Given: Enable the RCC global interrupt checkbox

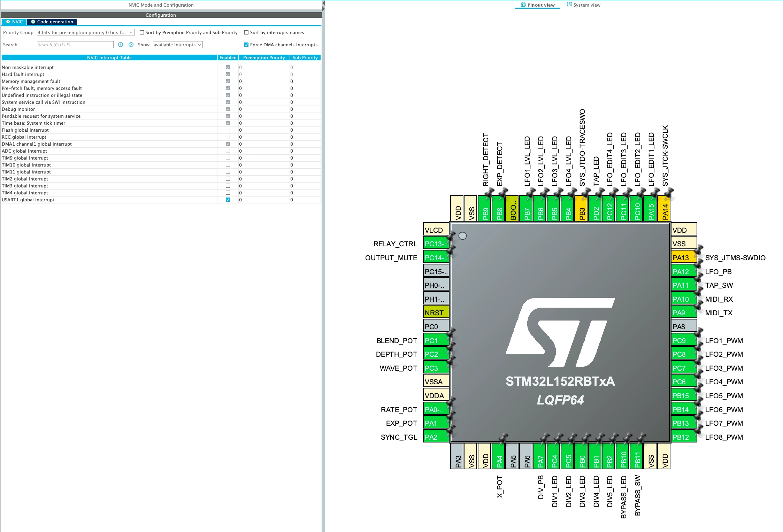Looking at the screenshot, I should point(228,137).
